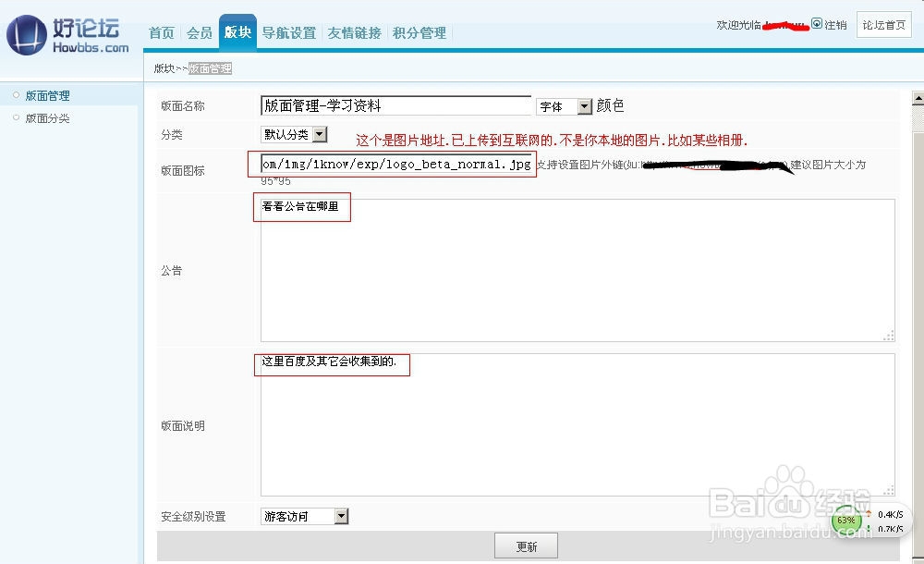Viewport: 924px width, 564px height.
Task: Switch to the 版块 tab
Action: point(237,31)
